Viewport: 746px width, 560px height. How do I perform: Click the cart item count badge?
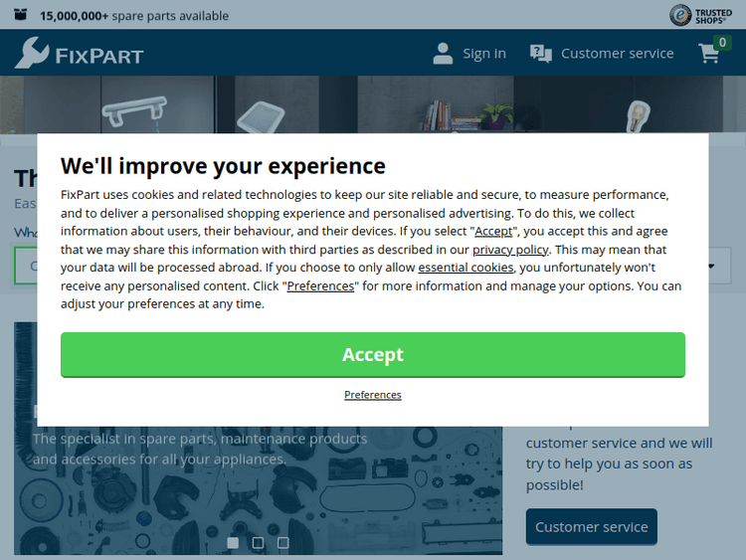point(723,43)
